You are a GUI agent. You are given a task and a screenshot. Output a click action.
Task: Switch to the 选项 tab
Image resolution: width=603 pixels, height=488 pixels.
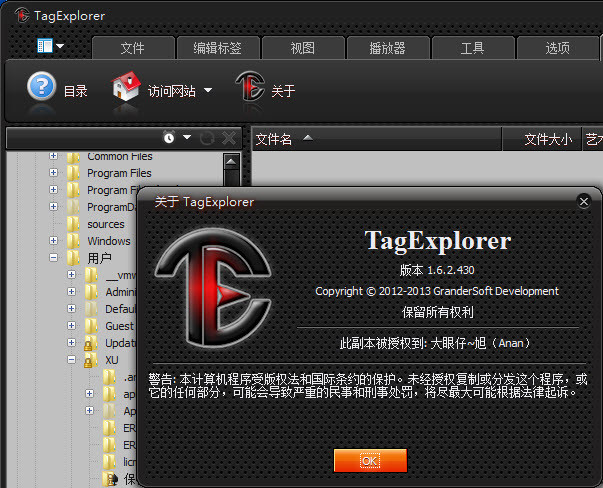click(x=558, y=48)
